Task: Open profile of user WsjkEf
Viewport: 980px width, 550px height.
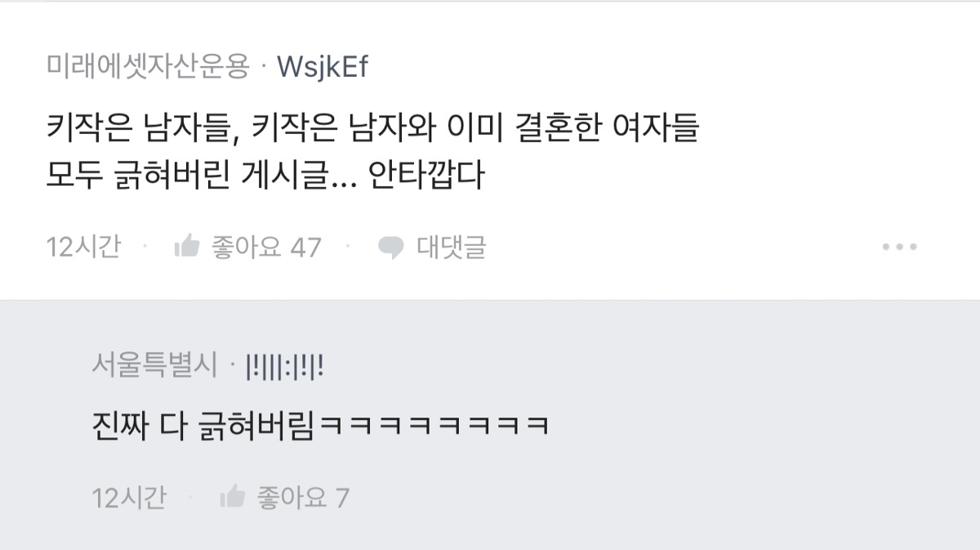Action: (x=323, y=67)
